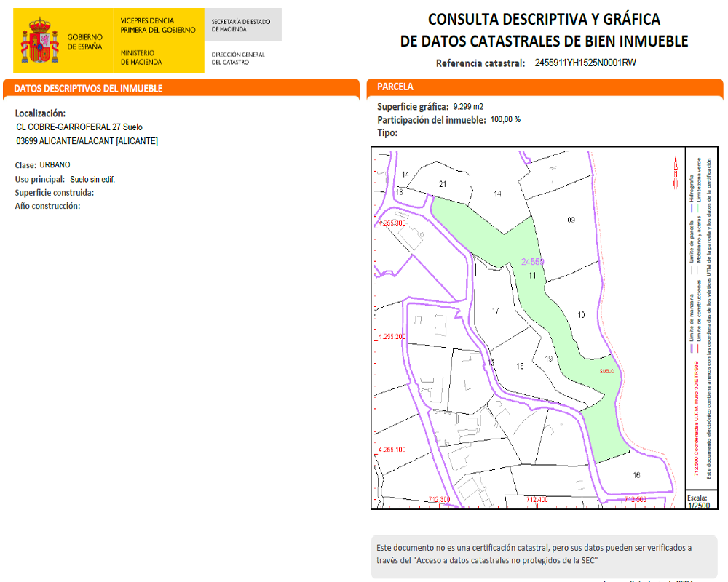The image size is (728, 582).
Task: Click the 'URBANO' class value
Action: click(x=55, y=164)
